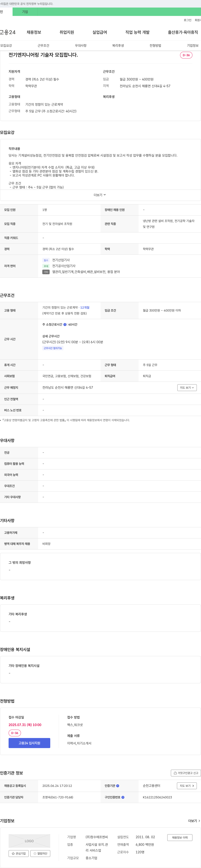Open the 직업 능력 개발 menu

pyautogui.click(x=137, y=32)
